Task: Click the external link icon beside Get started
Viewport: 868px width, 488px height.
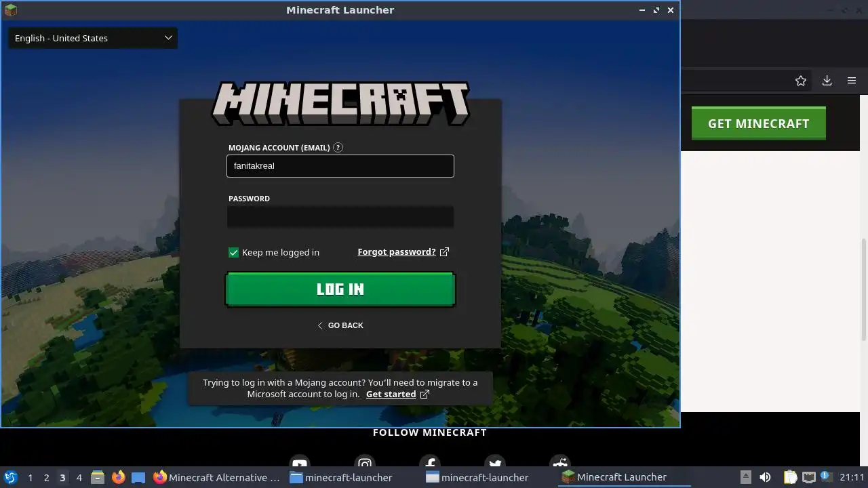Action: (x=425, y=394)
